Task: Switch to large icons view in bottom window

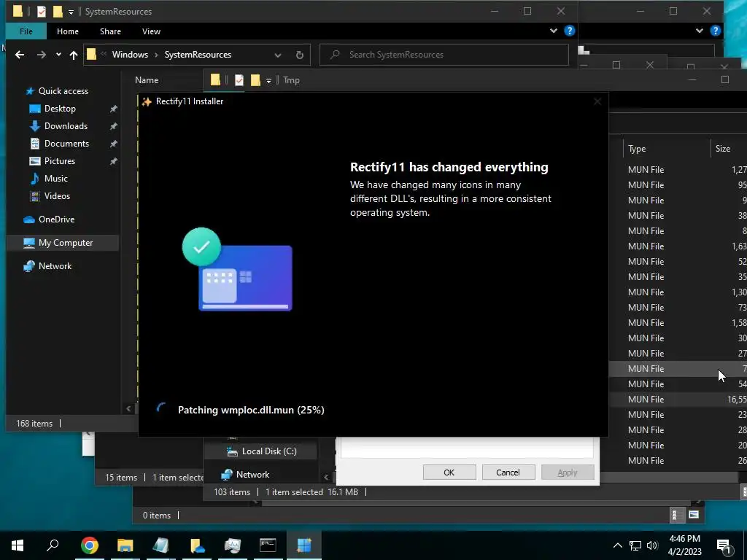Action: point(694,515)
